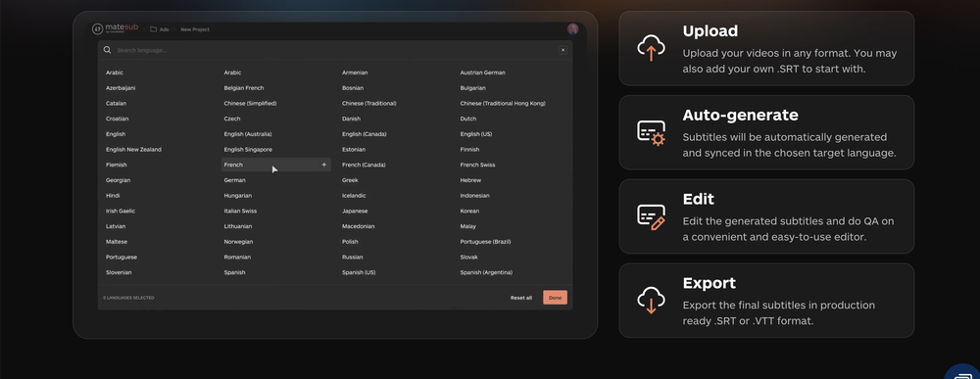The width and height of the screenshot is (980, 379).
Task: Pick Lithuanian language
Action: click(x=238, y=226)
